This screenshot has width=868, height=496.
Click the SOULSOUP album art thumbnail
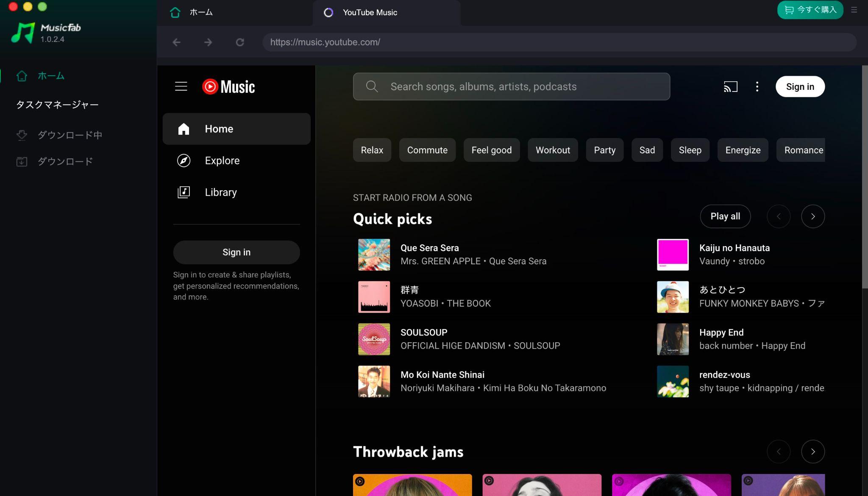(374, 339)
